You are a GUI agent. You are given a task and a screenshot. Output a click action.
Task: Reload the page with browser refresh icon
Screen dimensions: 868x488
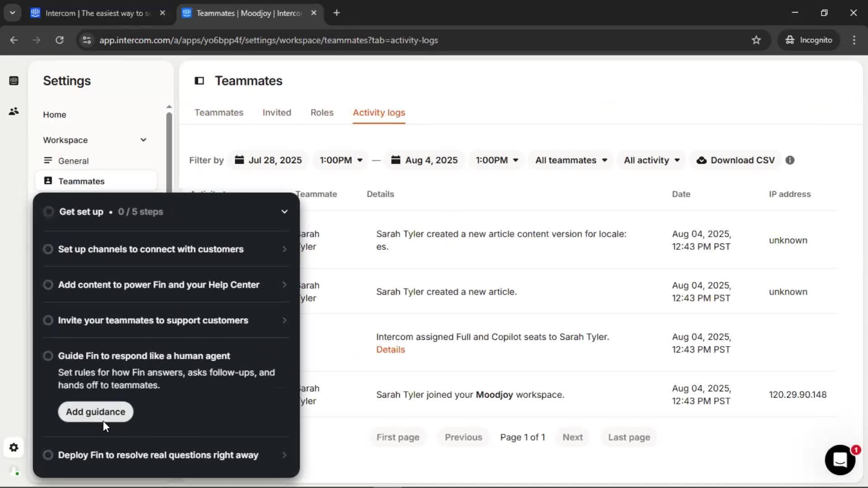coord(59,40)
